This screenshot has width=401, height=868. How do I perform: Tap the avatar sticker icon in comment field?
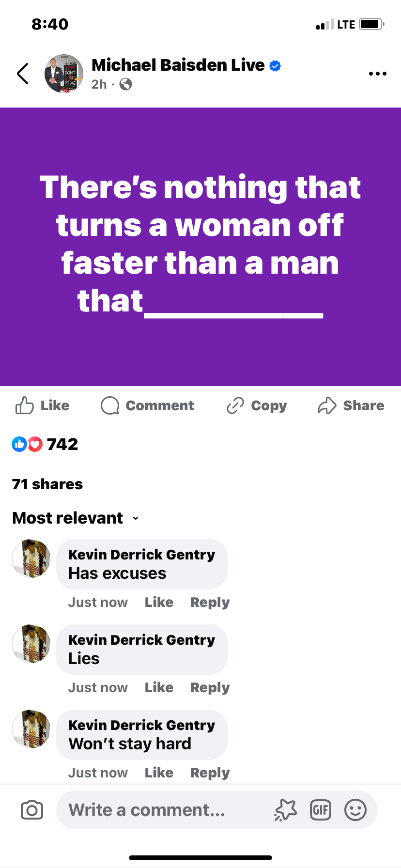pos(286,810)
